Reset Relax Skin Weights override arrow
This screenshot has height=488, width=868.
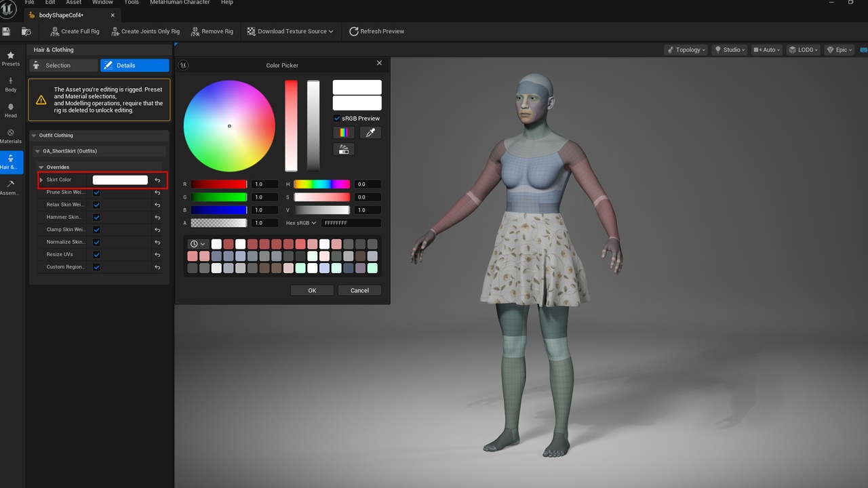(157, 205)
